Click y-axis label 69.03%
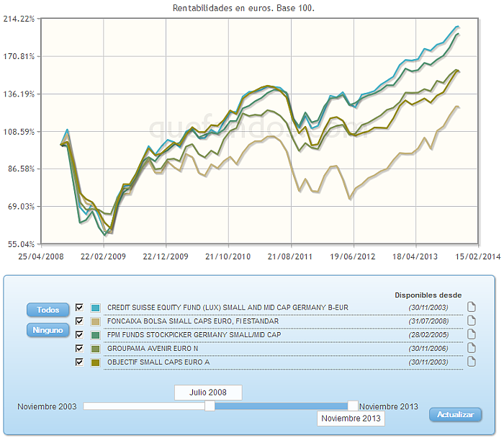Image resolution: width=504 pixels, height=438 pixels. tap(21, 207)
